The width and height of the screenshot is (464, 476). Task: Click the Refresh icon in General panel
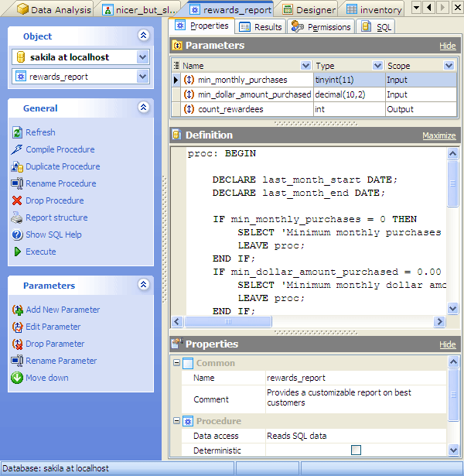tap(17, 132)
